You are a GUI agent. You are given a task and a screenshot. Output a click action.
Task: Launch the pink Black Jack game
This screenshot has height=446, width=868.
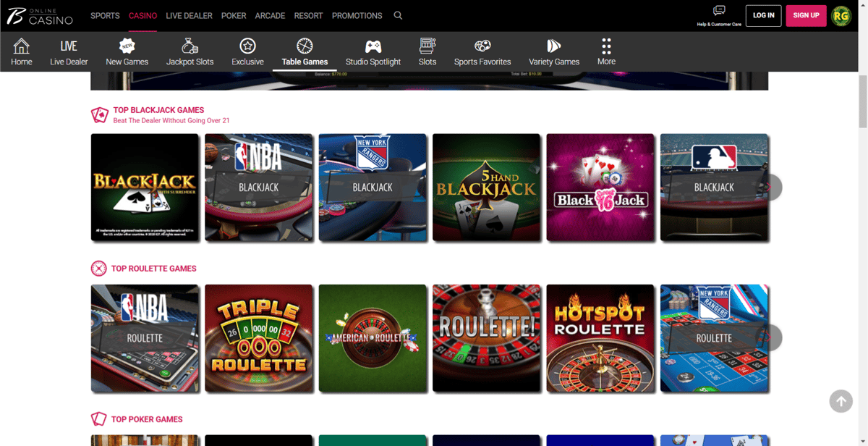(x=600, y=188)
